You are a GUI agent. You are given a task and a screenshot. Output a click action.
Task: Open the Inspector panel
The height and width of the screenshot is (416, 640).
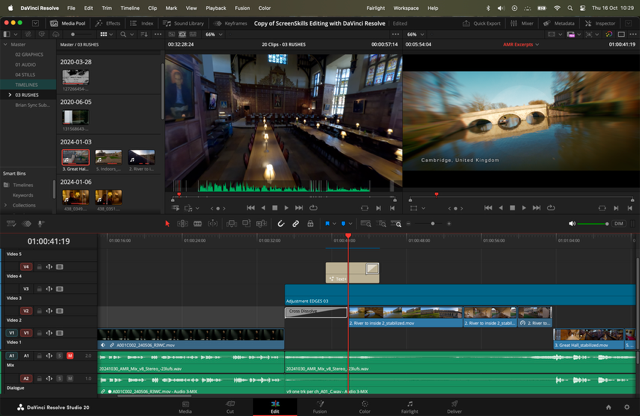coord(600,23)
